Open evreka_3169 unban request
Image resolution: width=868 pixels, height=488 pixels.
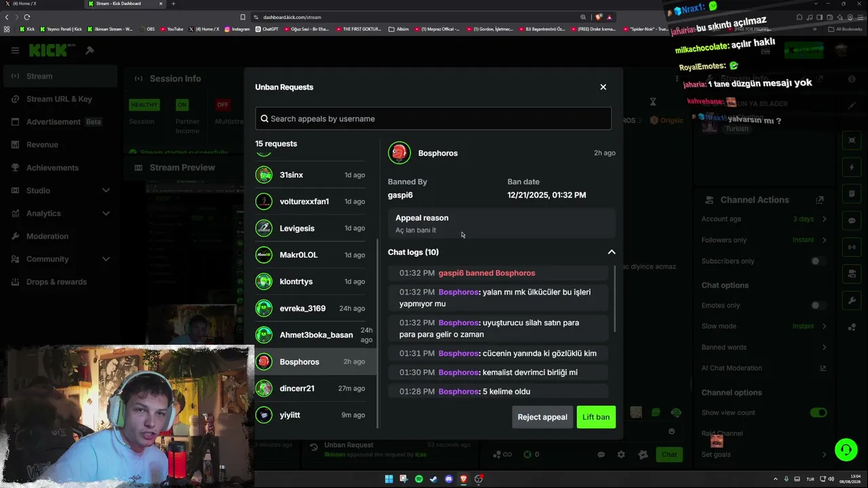[x=311, y=308]
